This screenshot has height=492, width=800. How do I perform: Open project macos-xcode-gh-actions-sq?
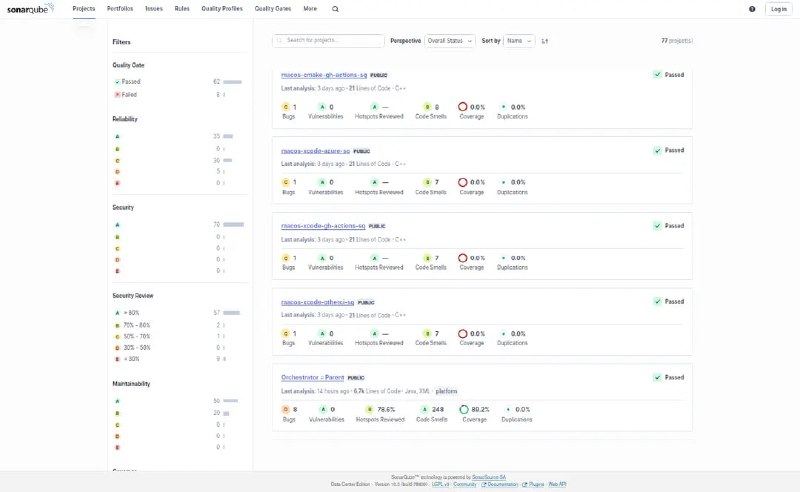tap(323, 226)
